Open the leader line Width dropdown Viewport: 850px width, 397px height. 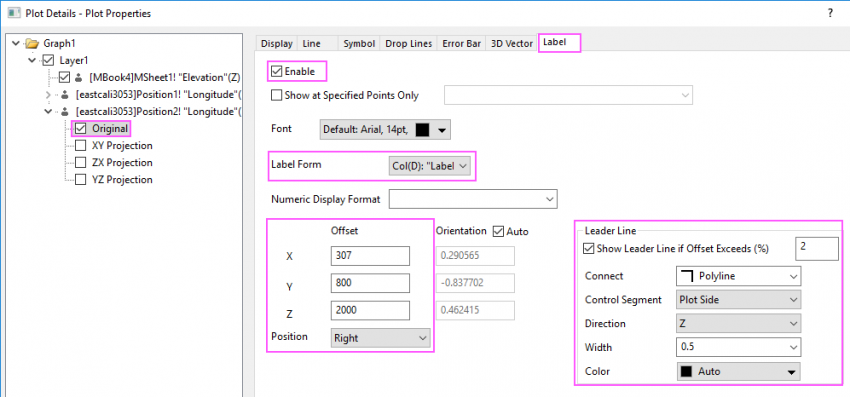[x=739, y=347]
